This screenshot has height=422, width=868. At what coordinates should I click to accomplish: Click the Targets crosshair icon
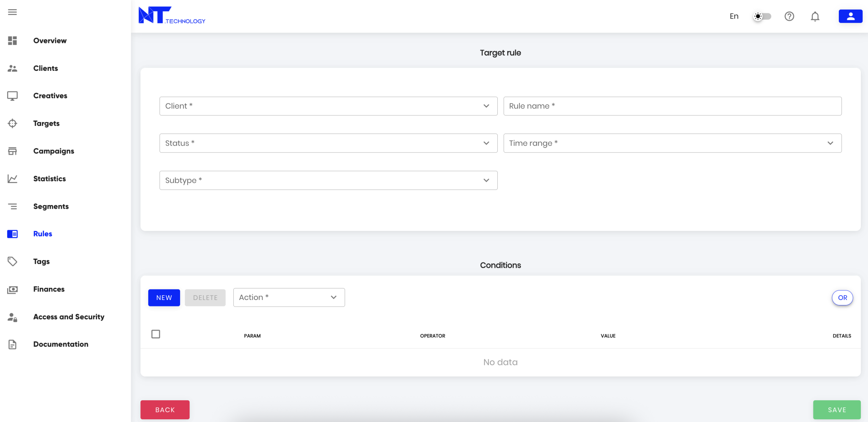tap(13, 123)
